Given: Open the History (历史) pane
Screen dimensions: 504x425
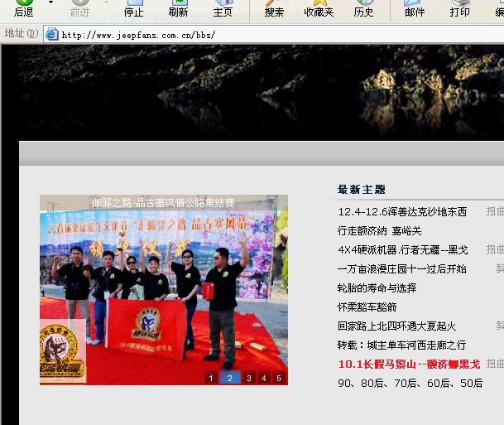Looking at the screenshot, I should (363, 9).
